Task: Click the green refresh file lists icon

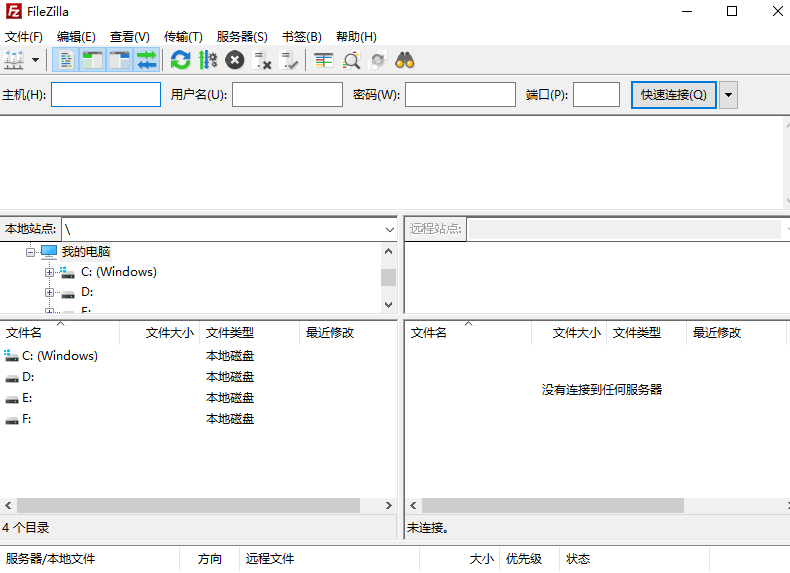Action: coord(180,60)
